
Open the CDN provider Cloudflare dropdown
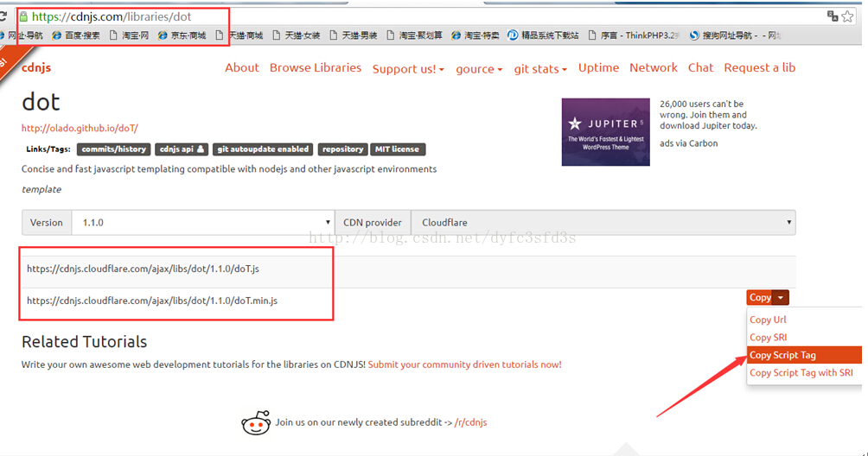click(x=603, y=222)
